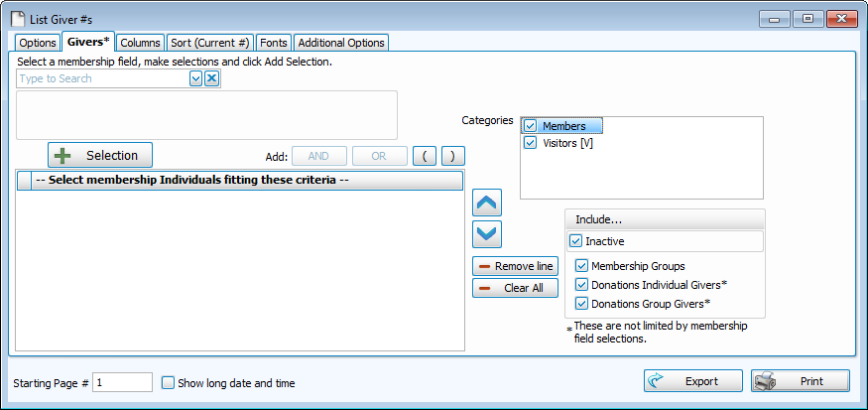The width and height of the screenshot is (868, 410).
Task: Switch to the Columns tab
Action: [140, 43]
